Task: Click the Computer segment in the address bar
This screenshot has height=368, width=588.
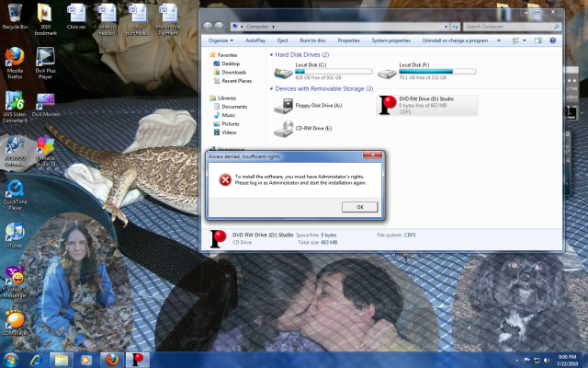Action: (257, 27)
